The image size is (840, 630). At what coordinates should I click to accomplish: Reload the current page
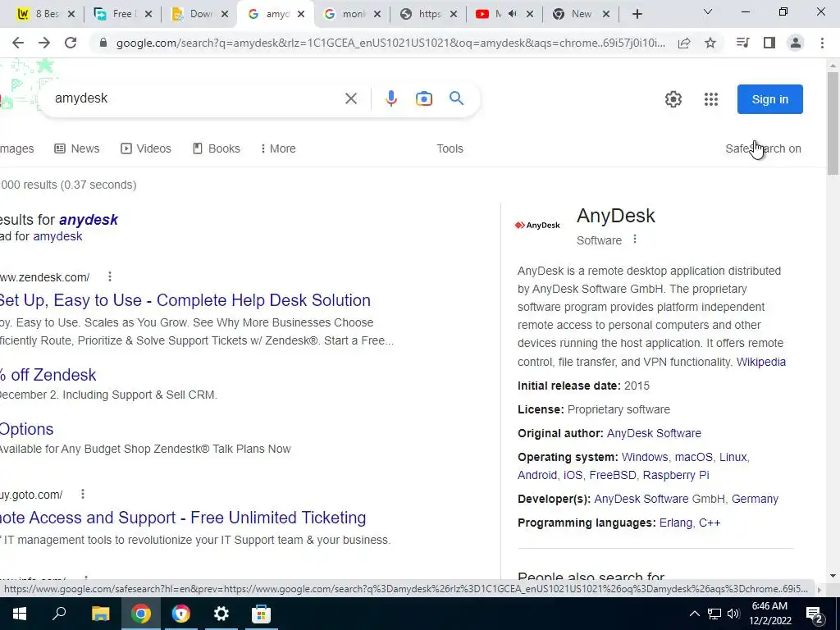click(x=71, y=43)
